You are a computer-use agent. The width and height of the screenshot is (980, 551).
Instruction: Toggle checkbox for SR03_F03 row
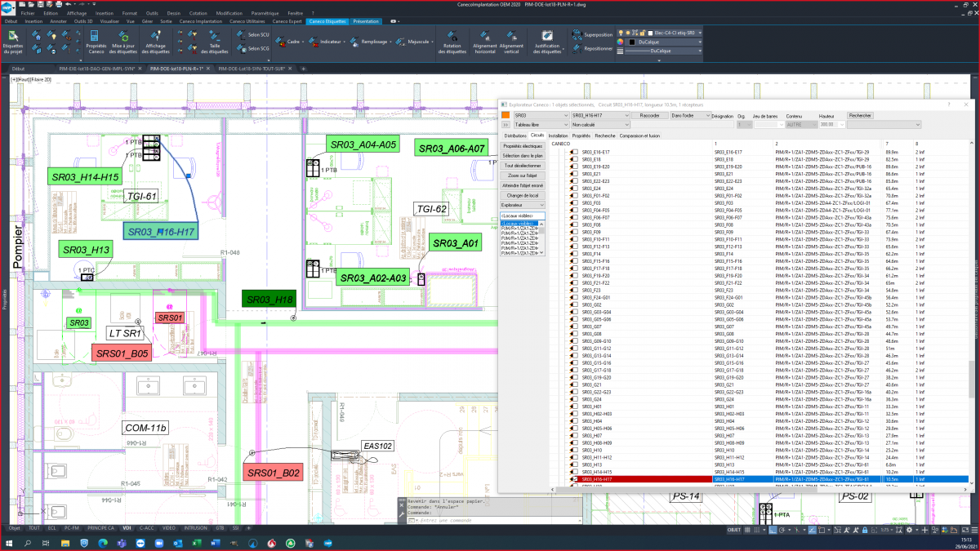coord(574,203)
